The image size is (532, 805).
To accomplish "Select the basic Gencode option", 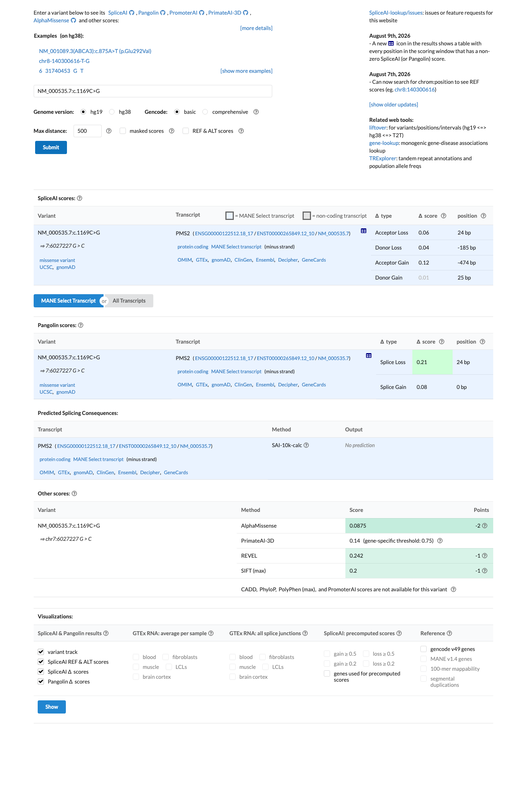I will tap(177, 112).
